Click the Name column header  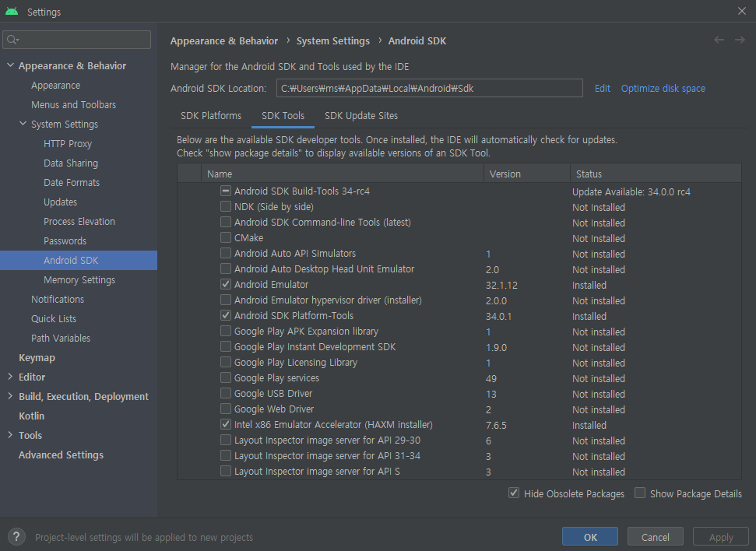pyautogui.click(x=343, y=174)
